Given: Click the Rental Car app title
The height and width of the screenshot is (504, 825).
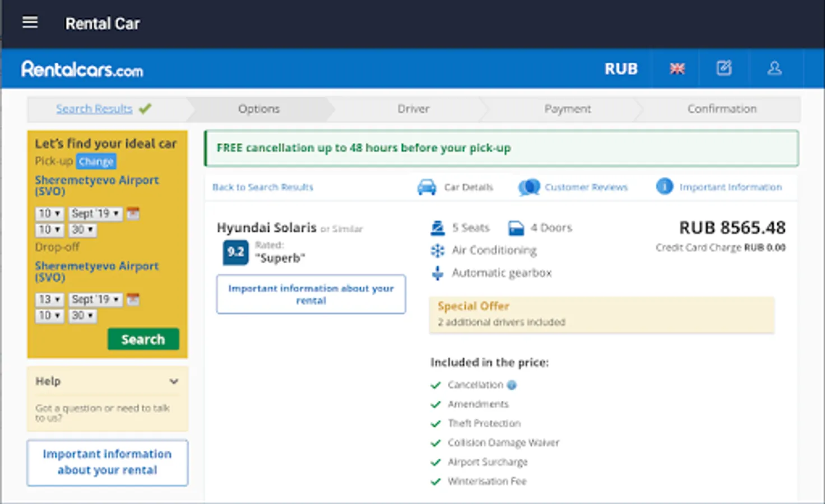Looking at the screenshot, I should click(103, 24).
